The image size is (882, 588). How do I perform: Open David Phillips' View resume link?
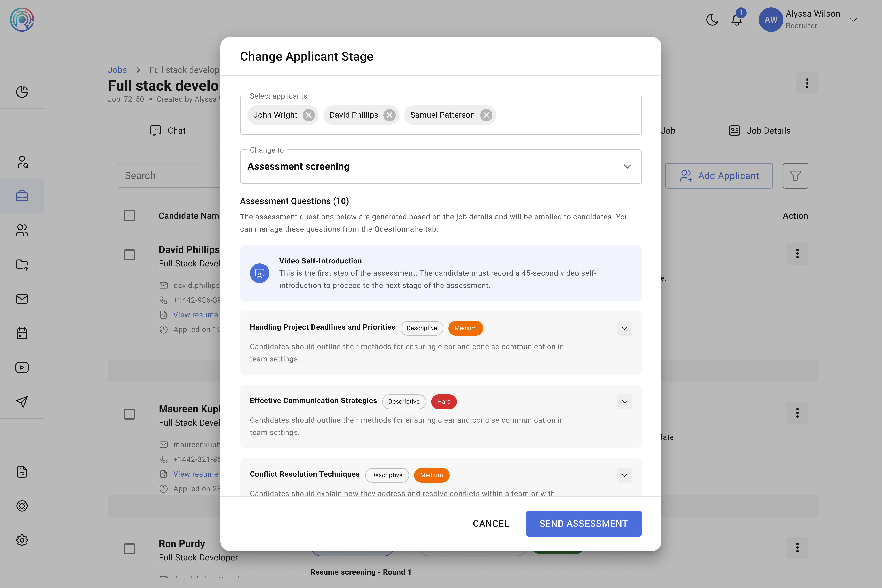pyautogui.click(x=195, y=315)
